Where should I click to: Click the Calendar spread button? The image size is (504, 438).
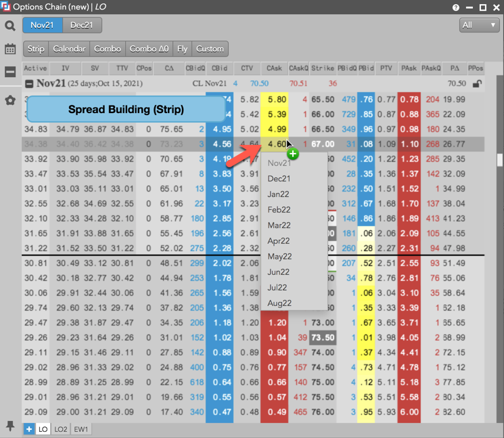(69, 49)
